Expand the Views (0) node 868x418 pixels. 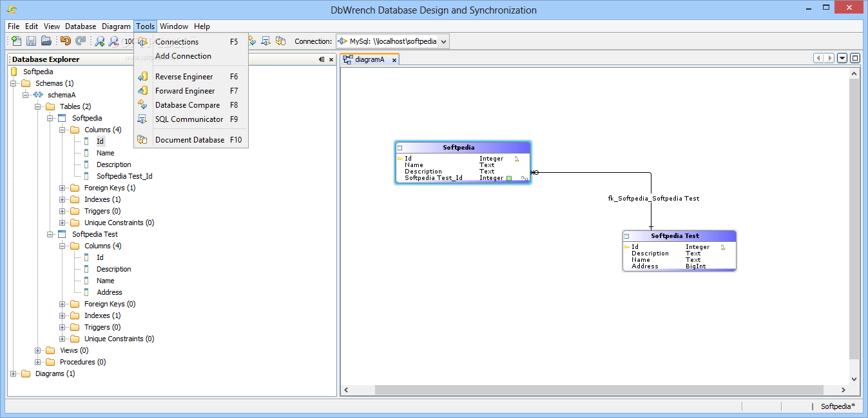coord(38,350)
